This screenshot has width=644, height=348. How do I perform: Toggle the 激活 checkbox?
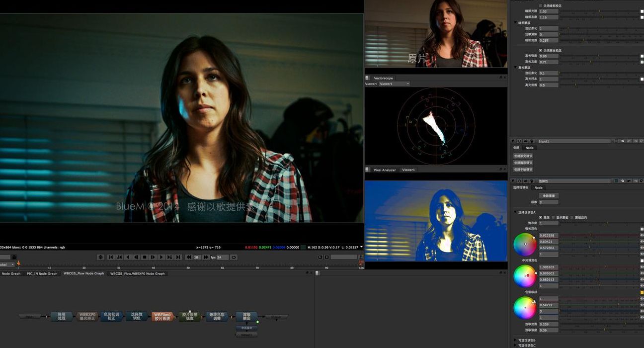[x=541, y=218]
